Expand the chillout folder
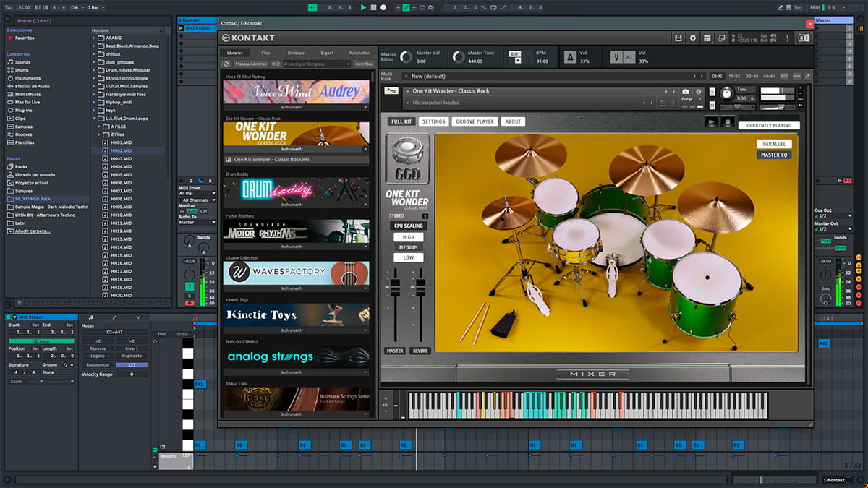Screen dimensions: 868x488 (x=95, y=54)
